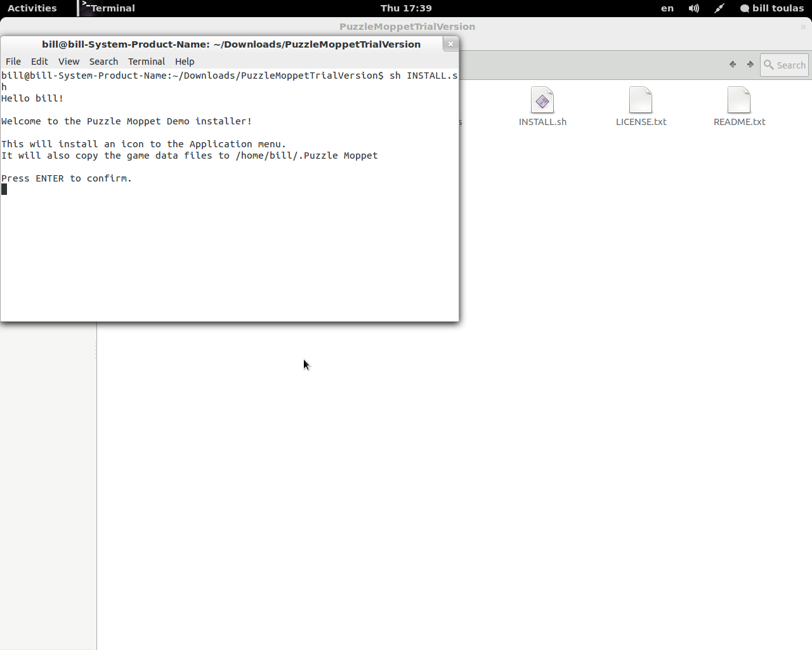
Task: Open the en keyboard layout indicator
Action: point(667,8)
